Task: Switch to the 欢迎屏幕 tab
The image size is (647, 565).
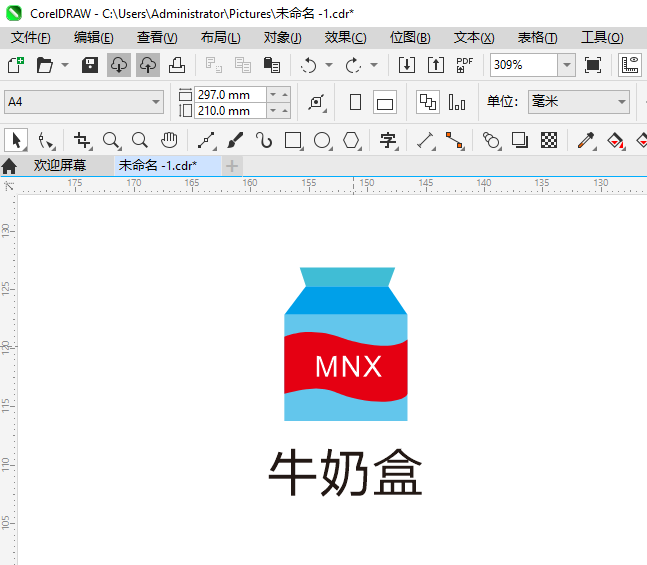Action: (x=60, y=165)
